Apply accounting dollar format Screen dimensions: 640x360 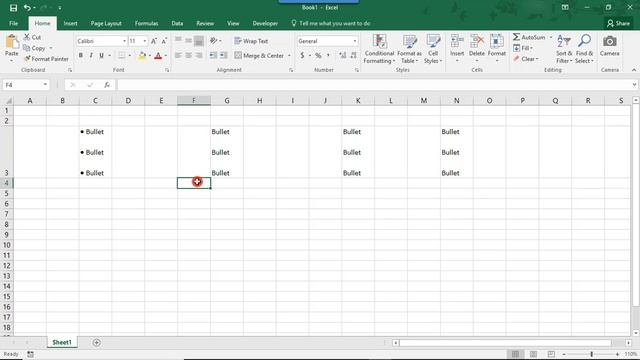(302, 56)
